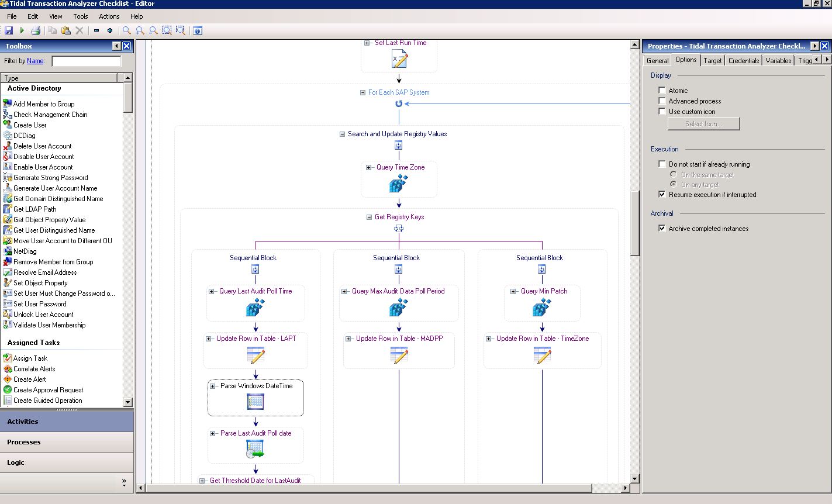The width and height of the screenshot is (832, 504).
Task: Select Create User in the Toolbox
Action: pyautogui.click(x=30, y=125)
